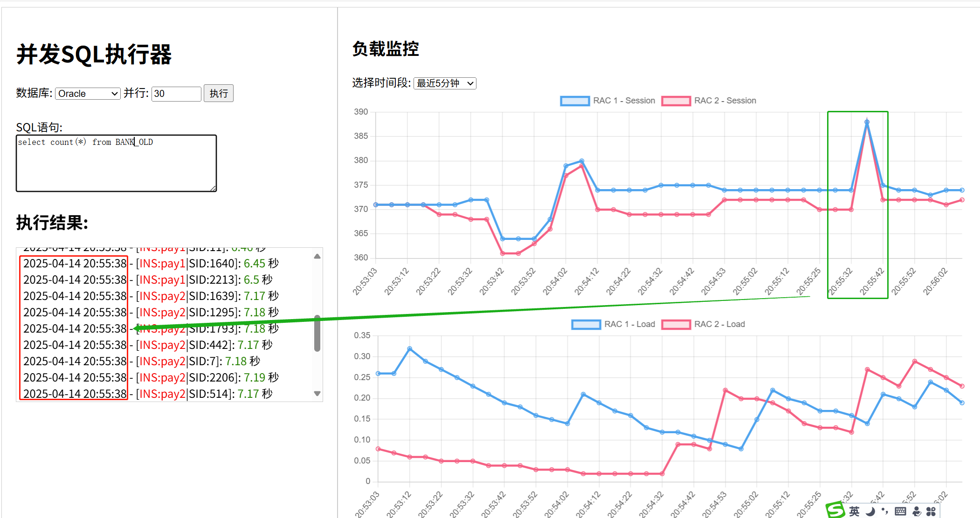Click the session peak data point at 20:55:42
This screenshot has height=518, width=980.
(867, 122)
